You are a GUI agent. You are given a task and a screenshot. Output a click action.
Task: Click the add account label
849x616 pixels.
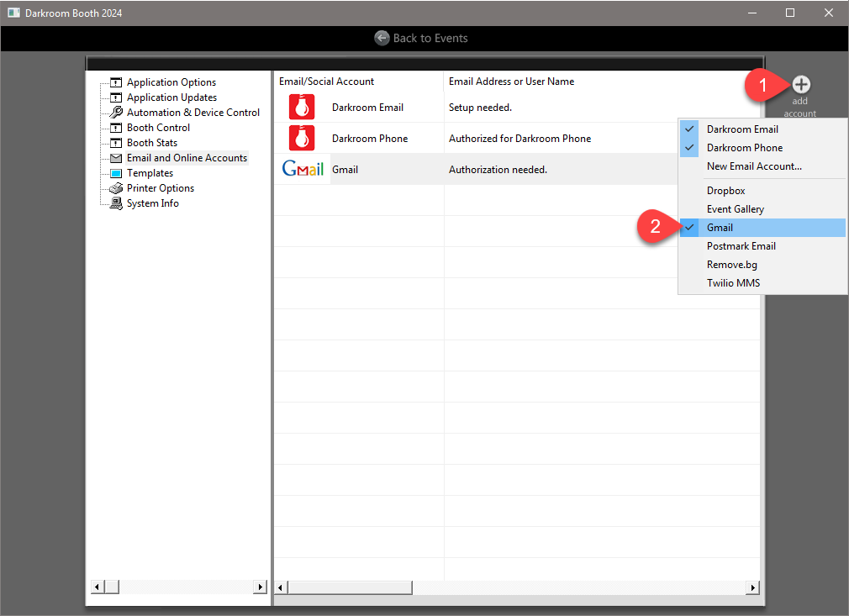click(799, 108)
